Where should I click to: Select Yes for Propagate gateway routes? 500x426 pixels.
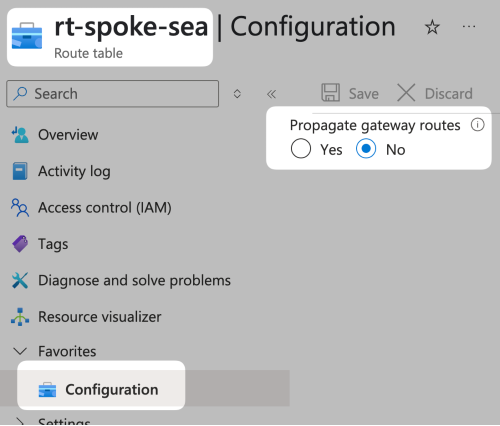[301, 149]
